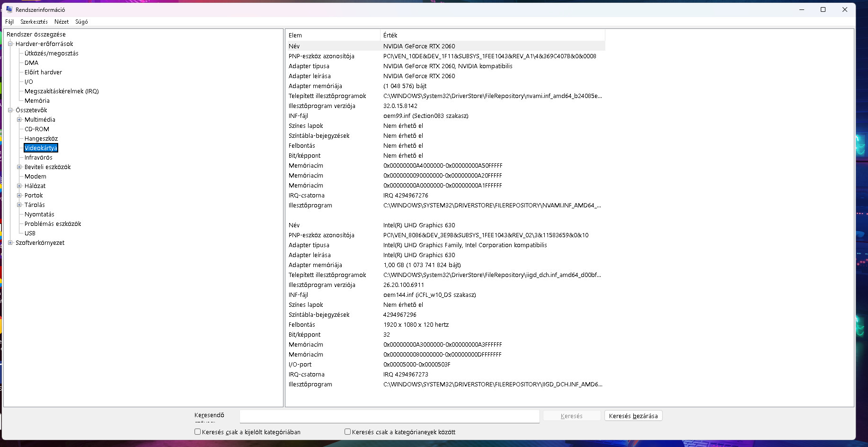The height and width of the screenshot is (447, 868).
Task: Select the USB tree item
Action: pyautogui.click(x=30, y=233)
